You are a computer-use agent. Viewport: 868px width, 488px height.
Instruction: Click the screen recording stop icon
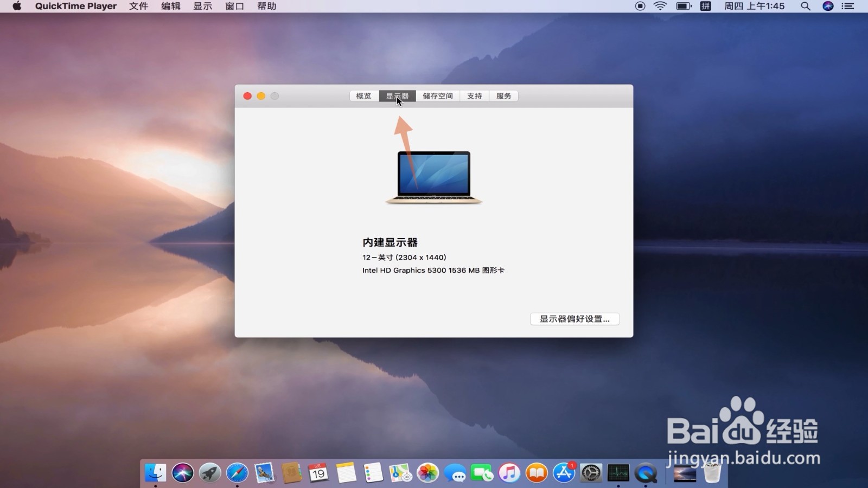(640, 6)
